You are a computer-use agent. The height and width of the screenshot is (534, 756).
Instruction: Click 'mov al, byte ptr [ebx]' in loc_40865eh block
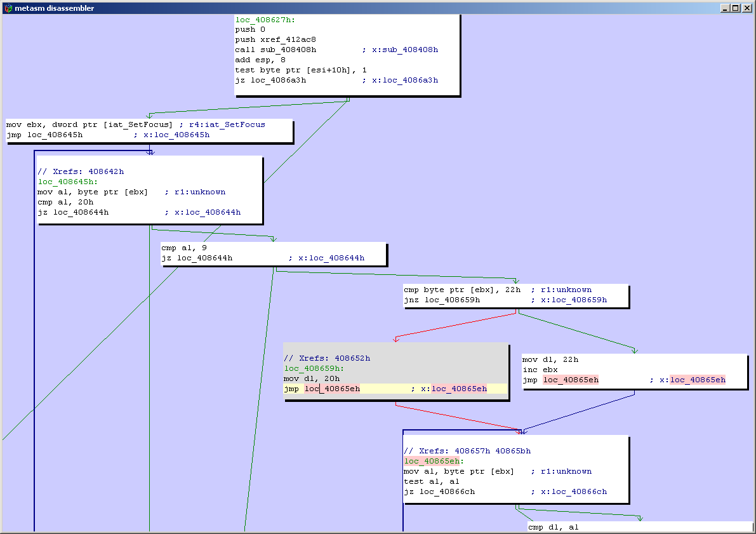pyautogui.click(x=459, y=471)
